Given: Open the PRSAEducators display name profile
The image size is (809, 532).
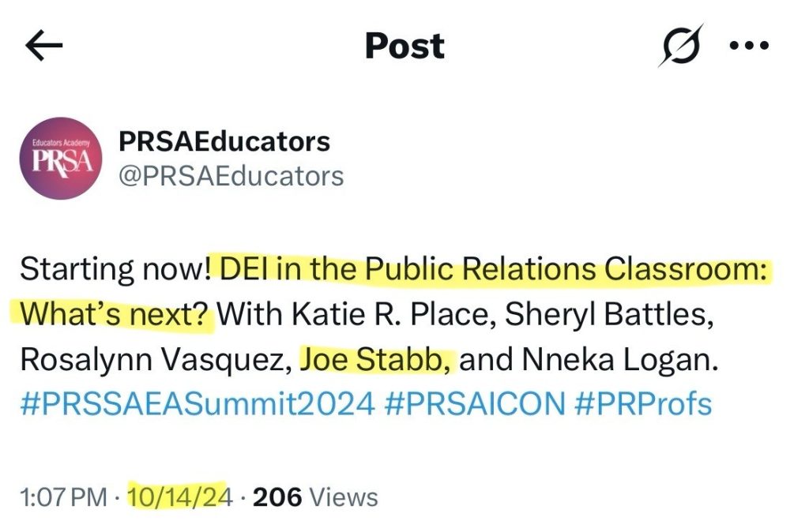Looking at the screenshot, I should click(224, 141).
